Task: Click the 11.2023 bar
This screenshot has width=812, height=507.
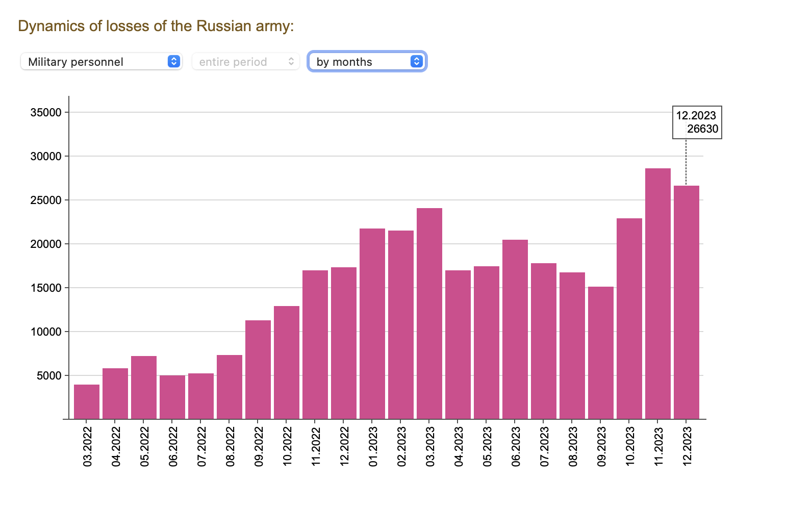Action: click(658, 294)
